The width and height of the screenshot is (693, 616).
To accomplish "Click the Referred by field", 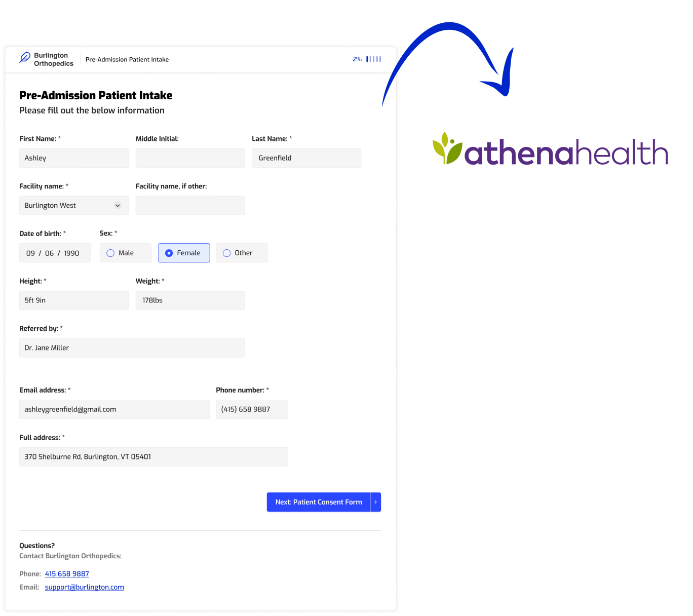I will pyautogui.click(x=132, y=348).
